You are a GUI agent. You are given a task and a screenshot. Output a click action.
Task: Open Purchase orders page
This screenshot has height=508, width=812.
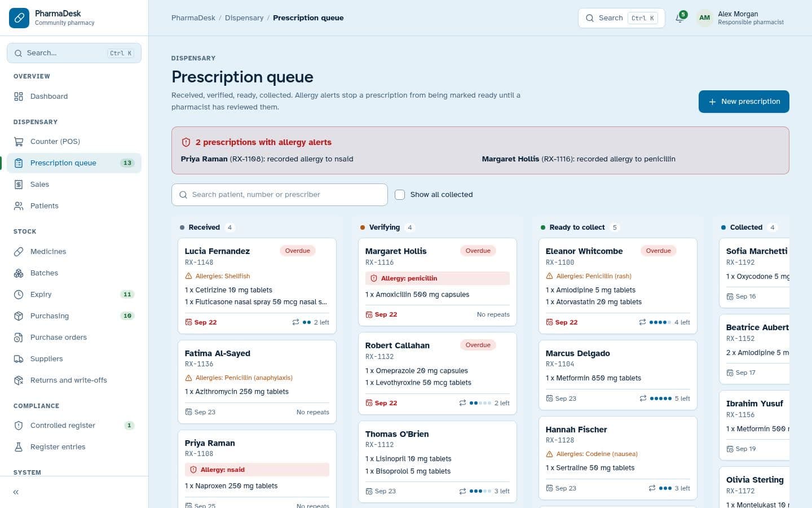point(74,338)
